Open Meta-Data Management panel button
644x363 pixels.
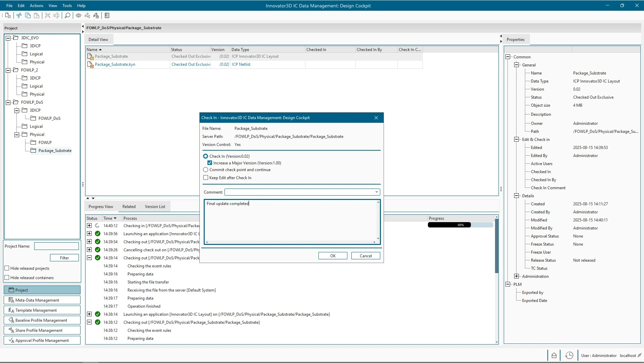click(42, 300)
